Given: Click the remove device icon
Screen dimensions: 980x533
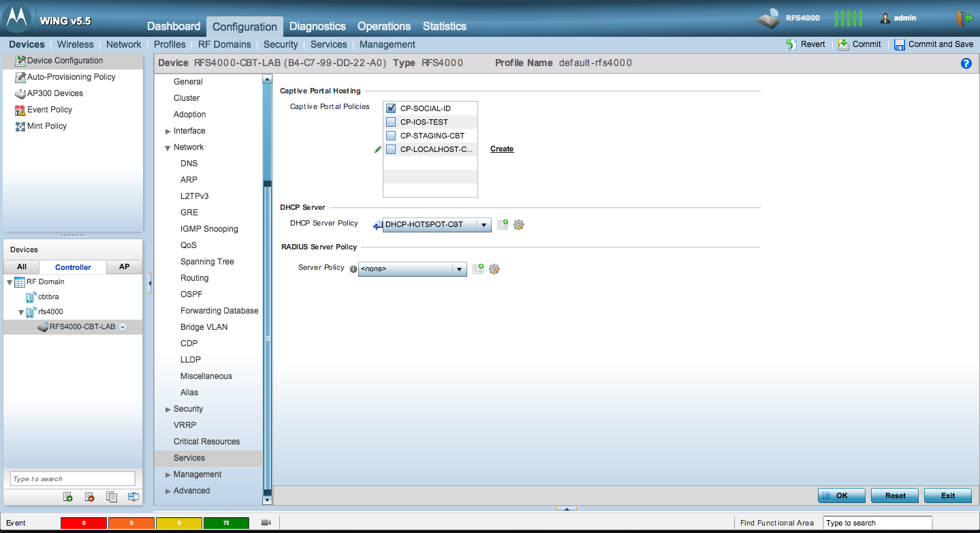Looking at the screenshot, I should [90, 497].
